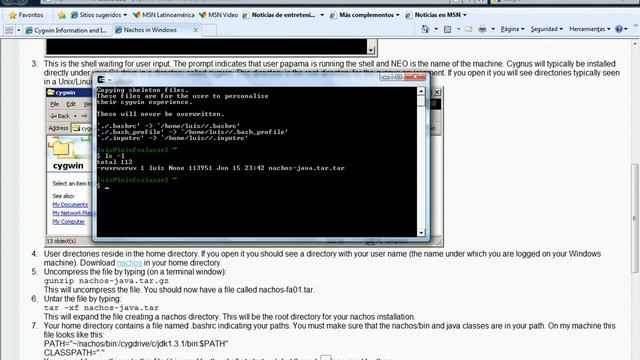Click the RSS feeds icon
Viewport: 640px width, 360px height.
447,29
